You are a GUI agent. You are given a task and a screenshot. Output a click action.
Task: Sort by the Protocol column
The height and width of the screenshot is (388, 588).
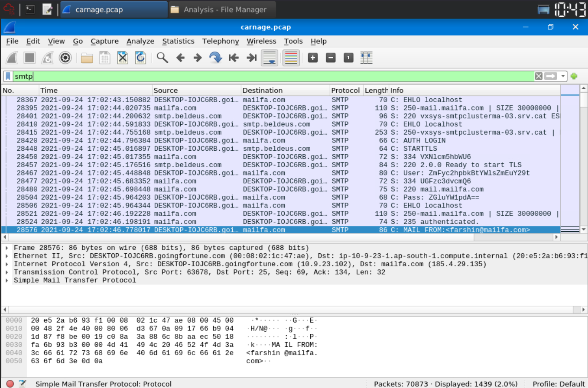pyautogui.click(x=346, y=91)
